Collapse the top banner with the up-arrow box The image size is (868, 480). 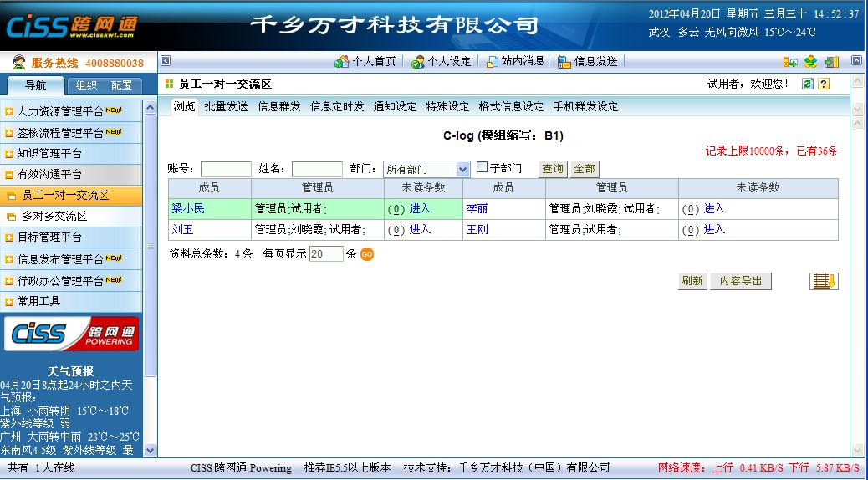tap(855, 61)
